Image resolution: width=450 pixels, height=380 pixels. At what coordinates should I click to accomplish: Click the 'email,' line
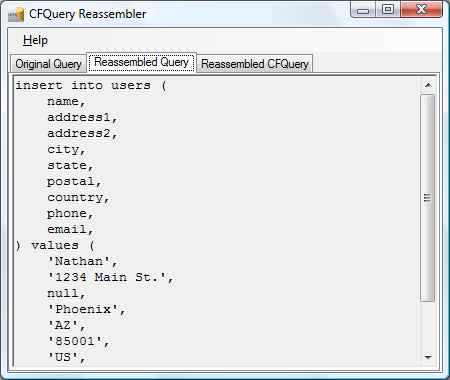tap(70, 229)
